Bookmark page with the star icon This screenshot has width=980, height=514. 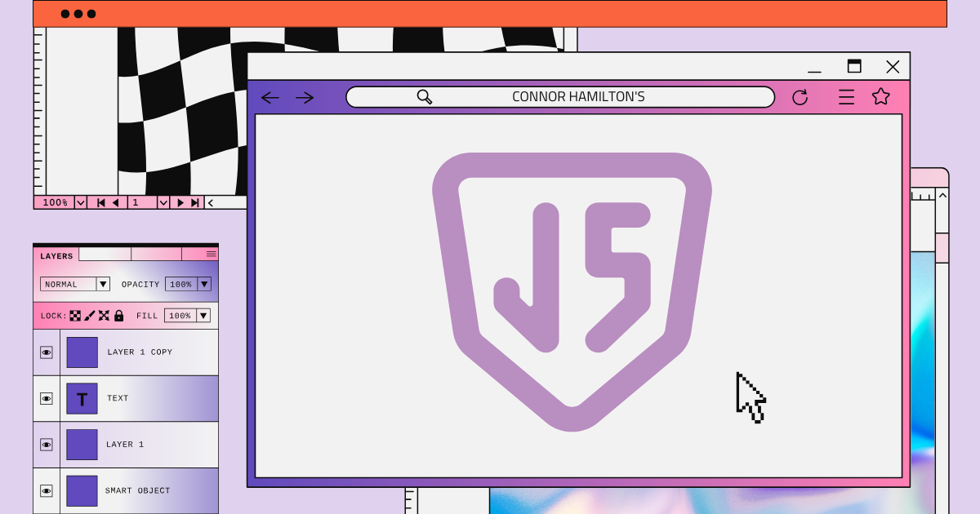(880, 97)
